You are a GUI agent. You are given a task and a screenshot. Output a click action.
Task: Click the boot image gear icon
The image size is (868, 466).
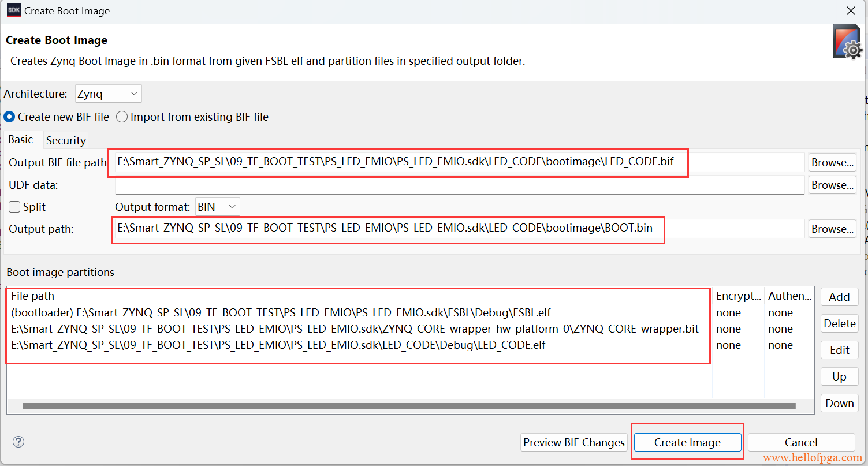pyautogui.click(x=847, y=42)
